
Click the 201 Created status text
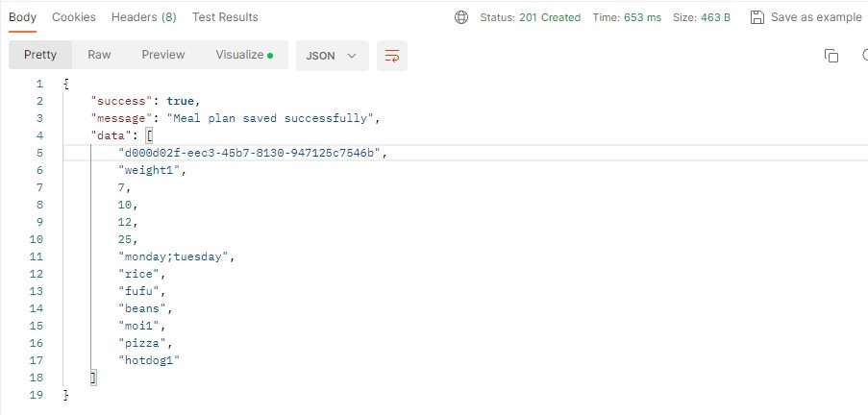coord(550,17)
